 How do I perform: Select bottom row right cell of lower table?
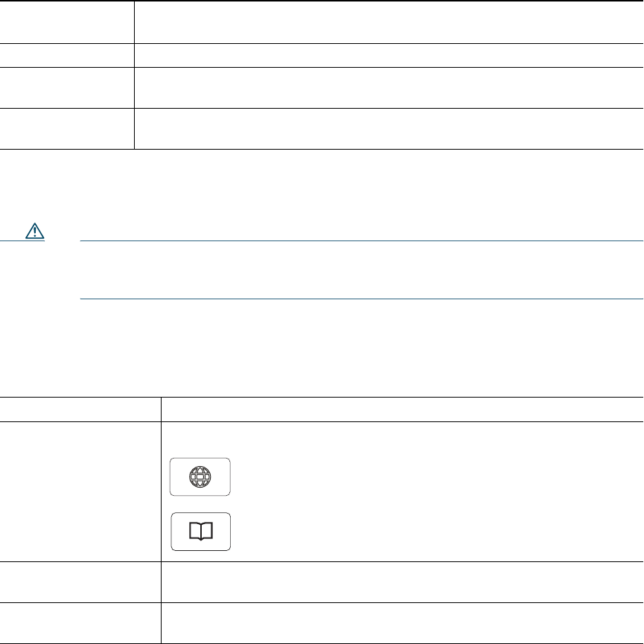pos(402,623)
